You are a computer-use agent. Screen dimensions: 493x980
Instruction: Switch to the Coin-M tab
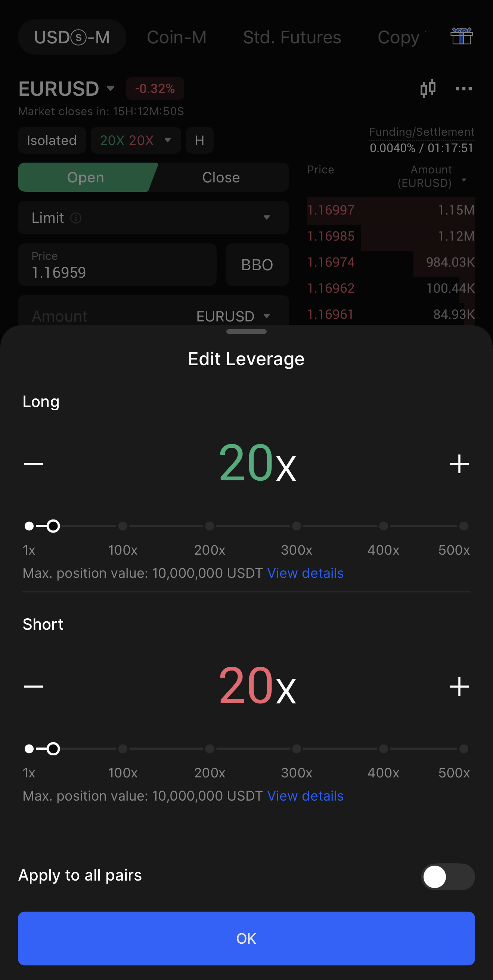(x=177, y=37)
